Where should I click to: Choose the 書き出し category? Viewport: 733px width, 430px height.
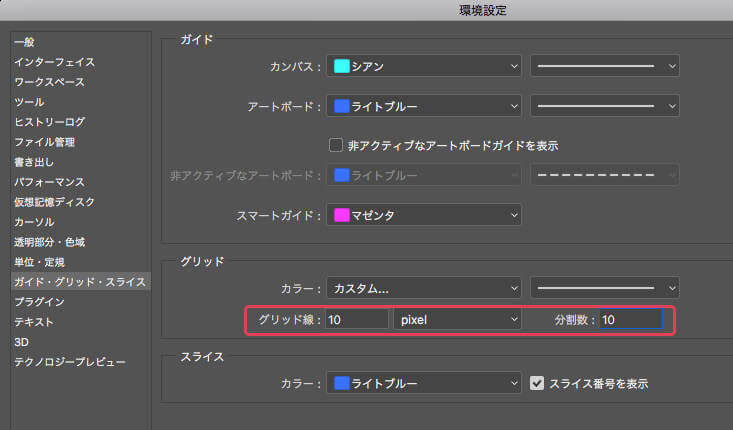(x=34, y=162)
